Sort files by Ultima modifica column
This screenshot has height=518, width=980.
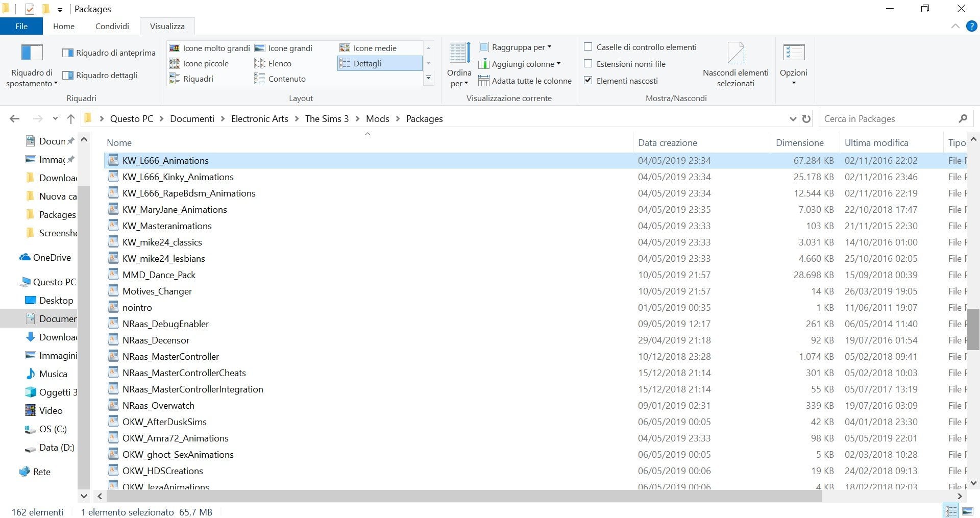click(x=891, y=143)
